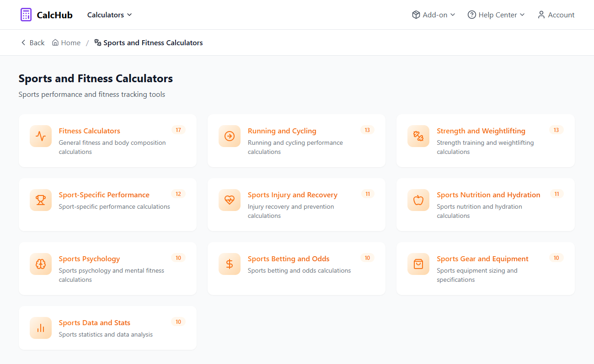Click the Running and Cycling arrow icon
The width and height of the screenshot is (594, 364).
tap(230, 136)
